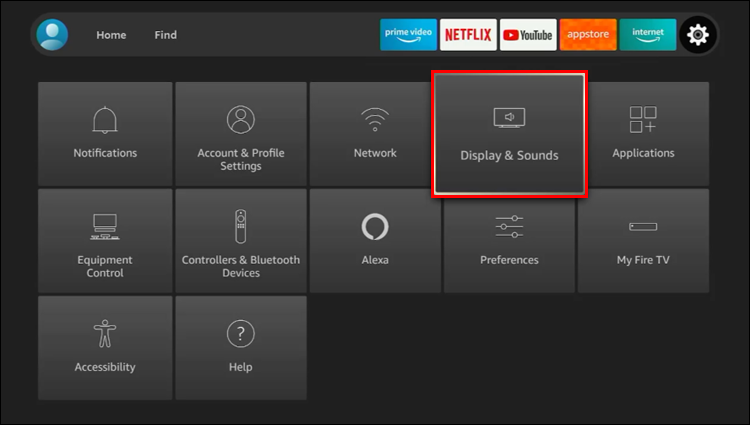Open the appstore shortcut
The height and width of the screenshot is (425, 750).
click(588, 34)
